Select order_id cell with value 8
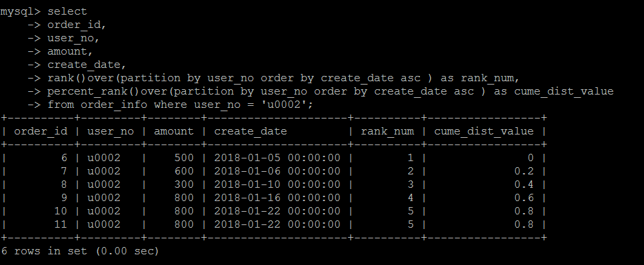The height and width of the screenshot is (265, 644). (63, 184)
